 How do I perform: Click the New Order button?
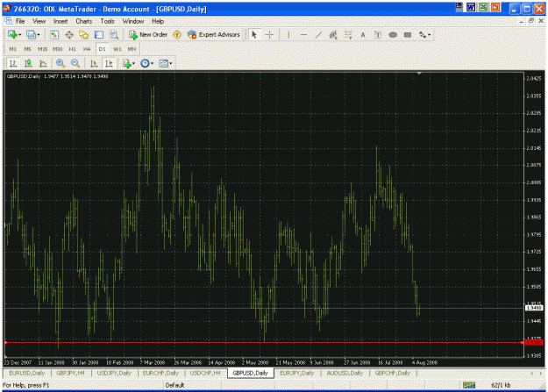(148, 34)
